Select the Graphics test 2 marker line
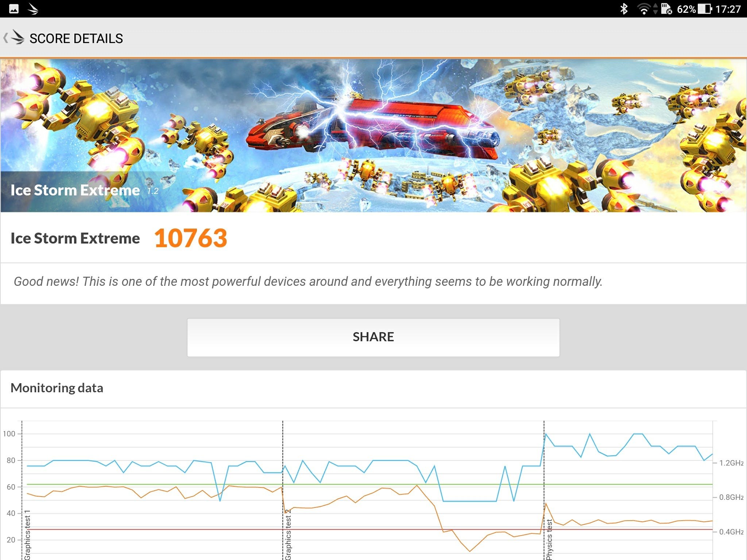The width and height of the screenshot is (747, 560). [x=283, y=490]
